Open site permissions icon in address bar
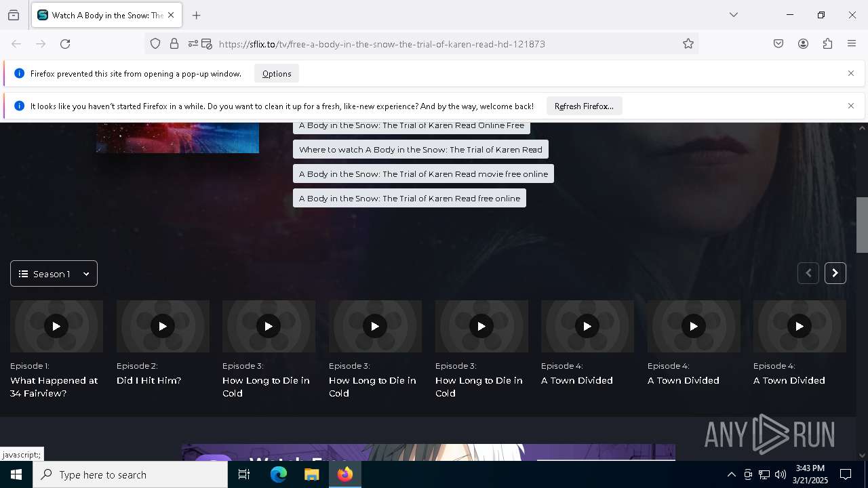Viewport: 868px width, 488px height. pos(193,44)
